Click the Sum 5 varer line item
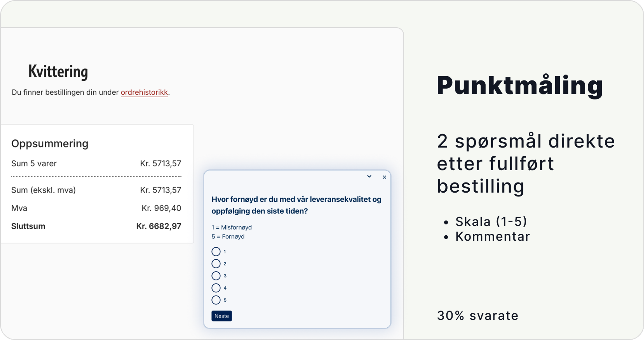 (34, 163)
